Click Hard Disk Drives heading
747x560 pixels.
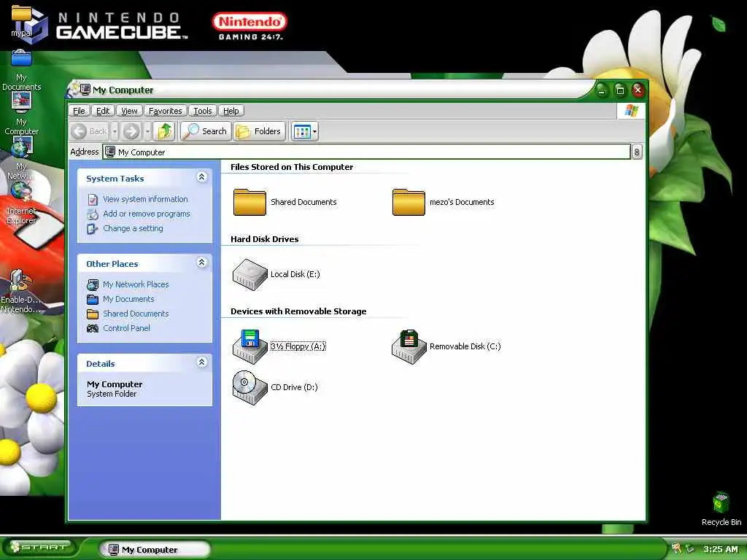pyautogui.click(x=264, y=239)
